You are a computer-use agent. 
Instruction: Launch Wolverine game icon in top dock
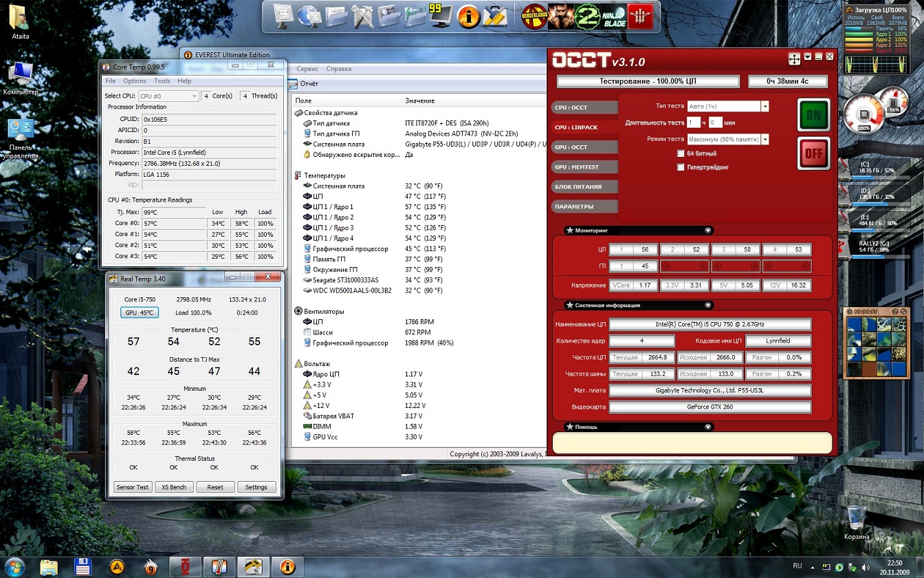click(x=560, y=15)
